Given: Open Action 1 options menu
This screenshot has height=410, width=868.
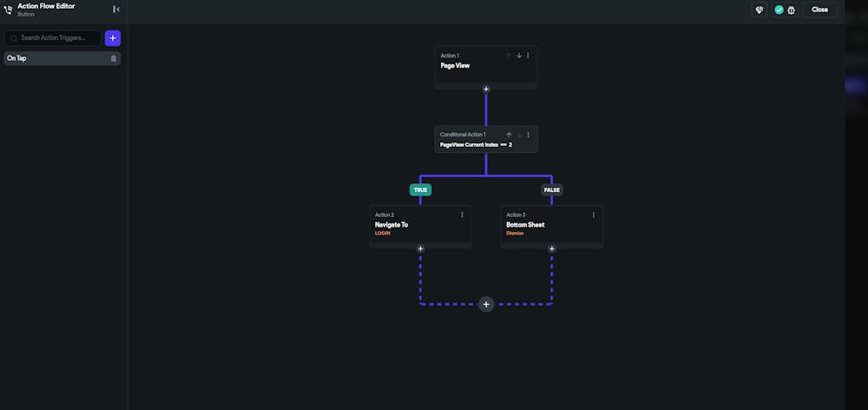Looking at the screenshot, I should pos(528,56).
